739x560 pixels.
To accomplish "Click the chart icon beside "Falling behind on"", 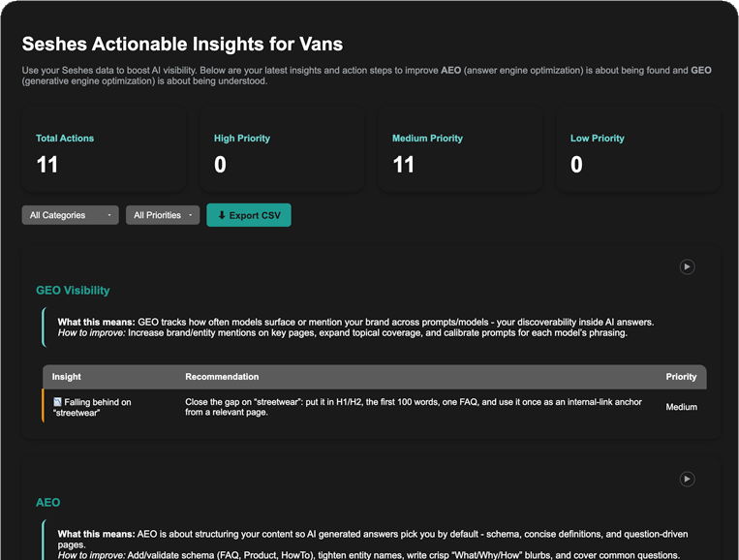I will coord(58,402).
